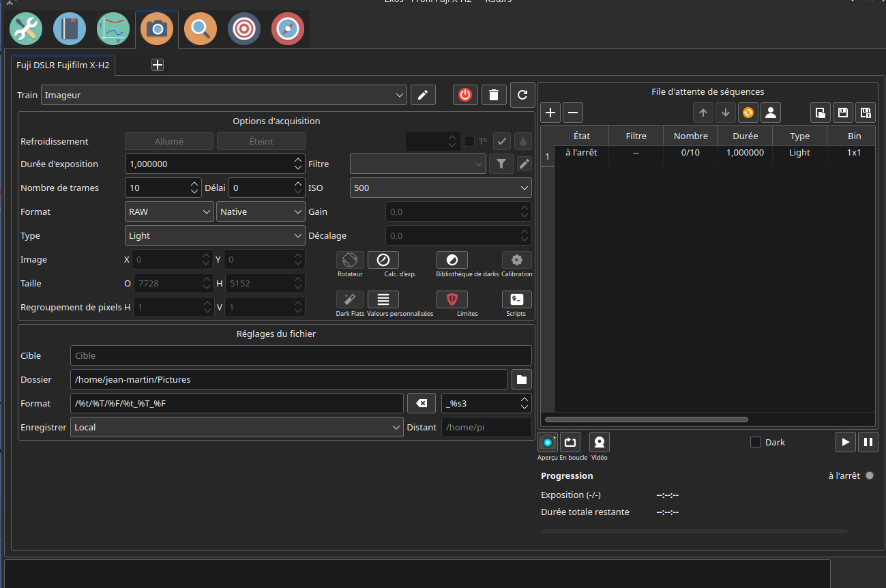Browse for Dossier folder
886x588 pixels.
[522, 379]
